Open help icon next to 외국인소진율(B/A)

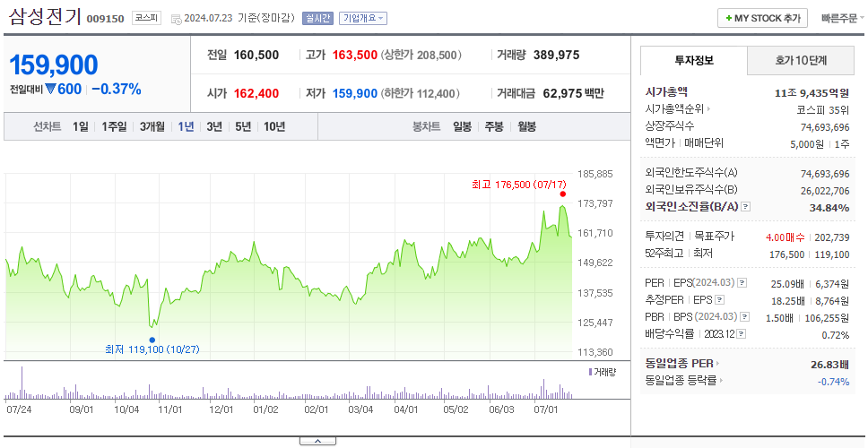click(746, 207)
